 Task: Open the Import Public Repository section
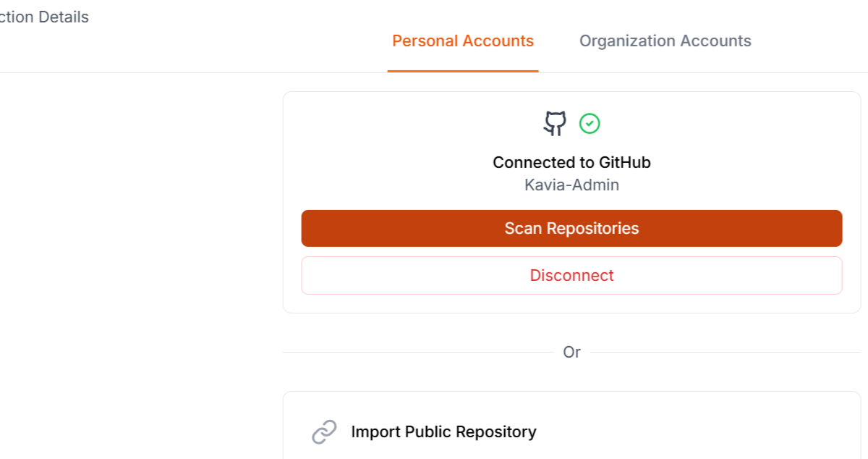click(443, 432)
